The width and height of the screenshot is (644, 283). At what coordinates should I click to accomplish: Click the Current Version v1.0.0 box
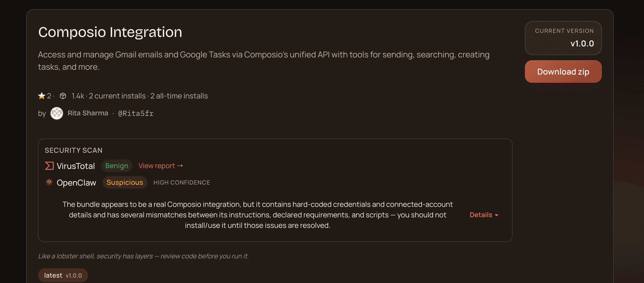pyautogui.click(x=563, y=38)
